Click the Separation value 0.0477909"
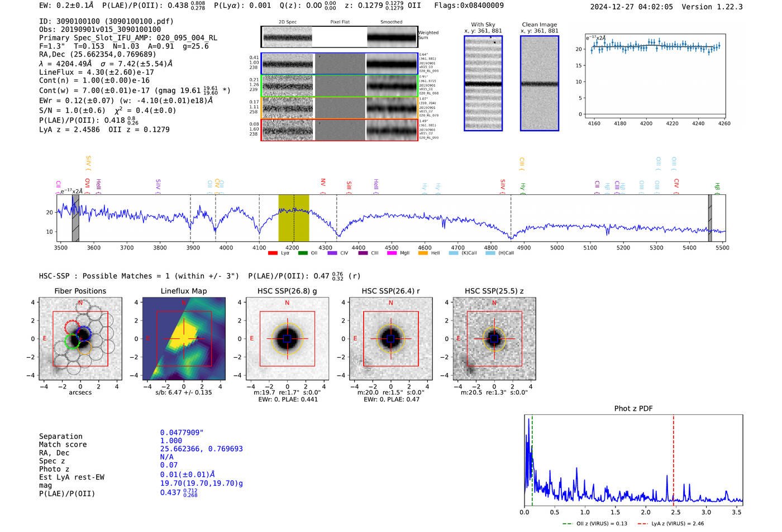Viewport: 782px width, 532px height. (x=182, y=433)
